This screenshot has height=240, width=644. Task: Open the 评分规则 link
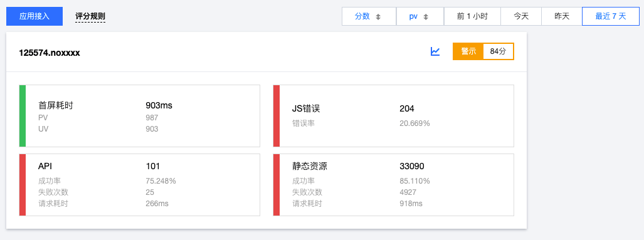click(90, 17)
